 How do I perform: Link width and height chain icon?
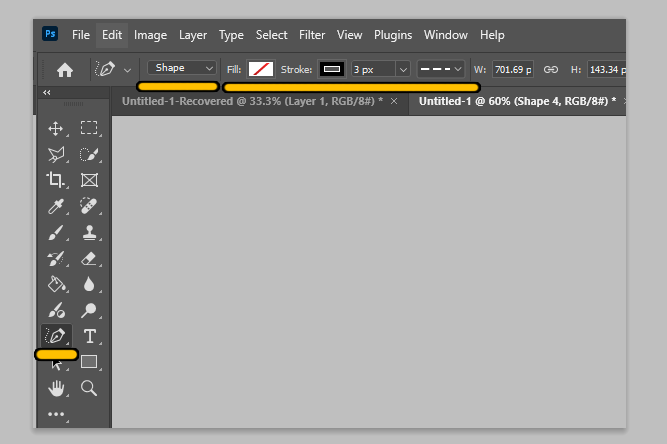point(551,69)
